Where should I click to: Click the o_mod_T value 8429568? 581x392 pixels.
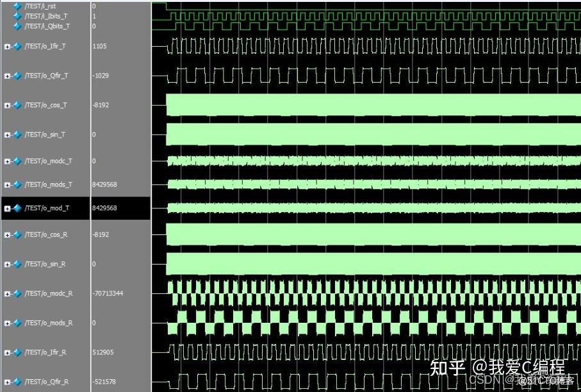(104, 208)
